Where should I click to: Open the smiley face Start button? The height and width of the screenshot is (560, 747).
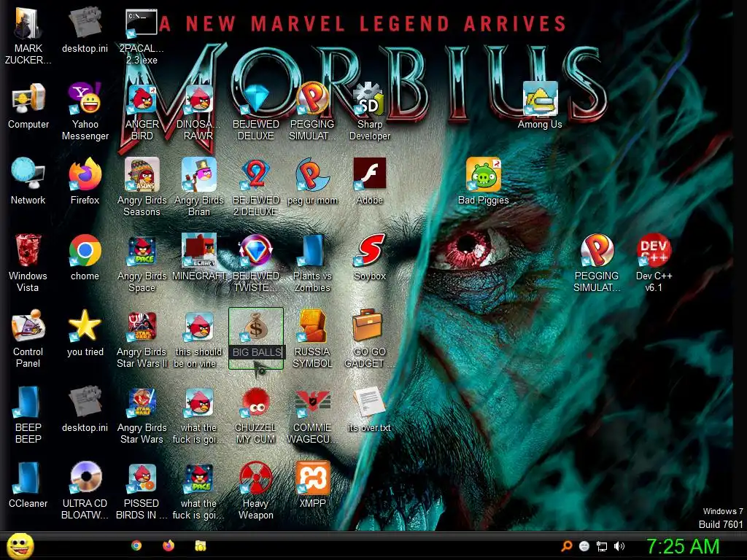point(20,545)
